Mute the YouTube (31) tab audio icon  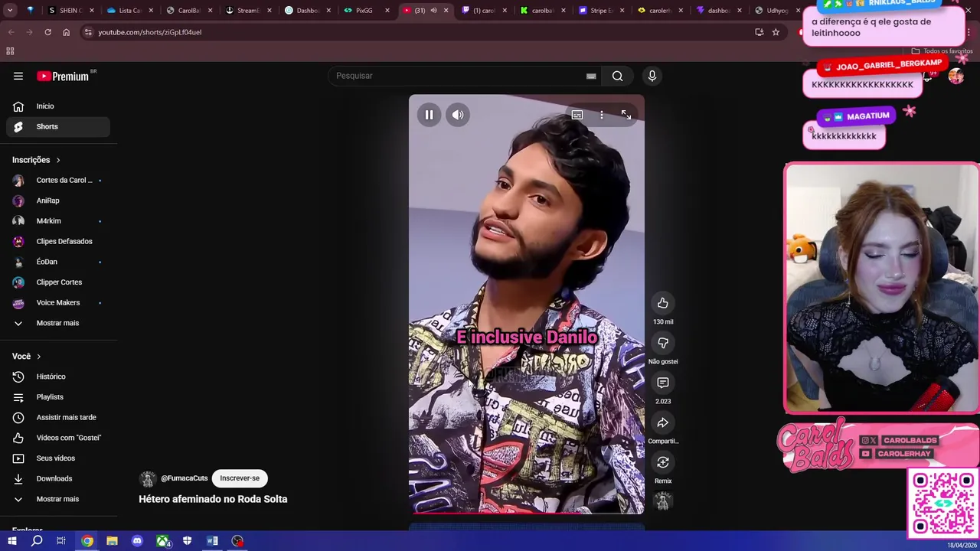[x=433, y=11]
